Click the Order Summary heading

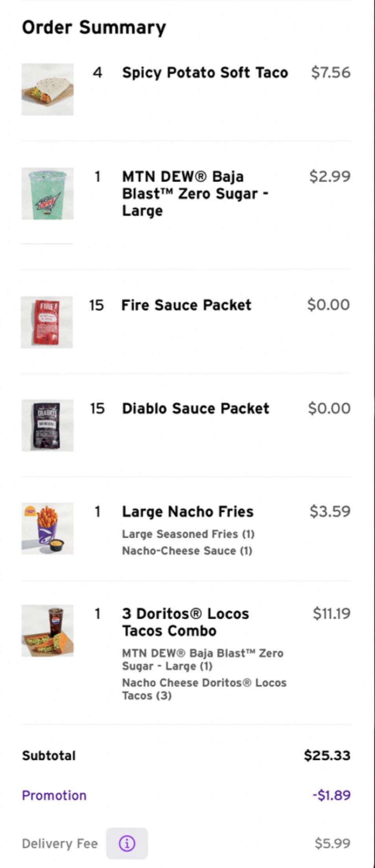click(94, 28)
